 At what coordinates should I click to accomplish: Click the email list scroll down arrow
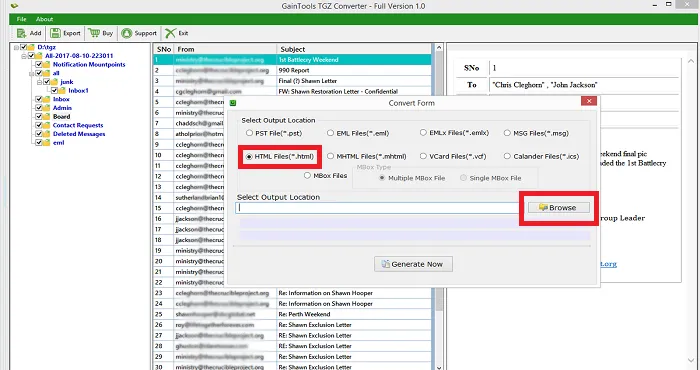(x=439, y=367)
